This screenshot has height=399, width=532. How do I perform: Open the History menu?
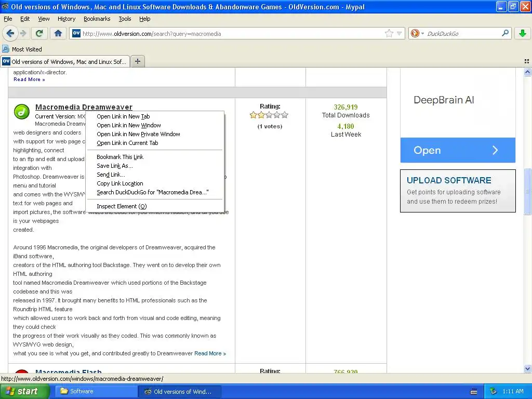click(66, 19)
